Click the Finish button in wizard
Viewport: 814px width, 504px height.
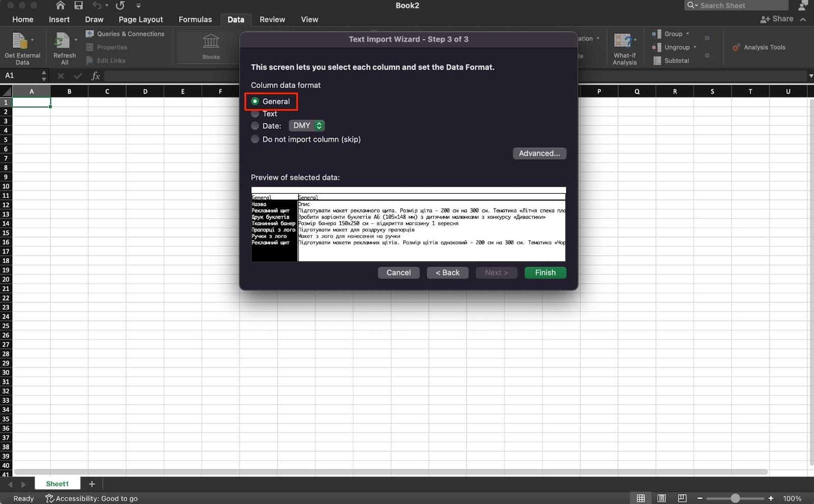tap(545, 273)
